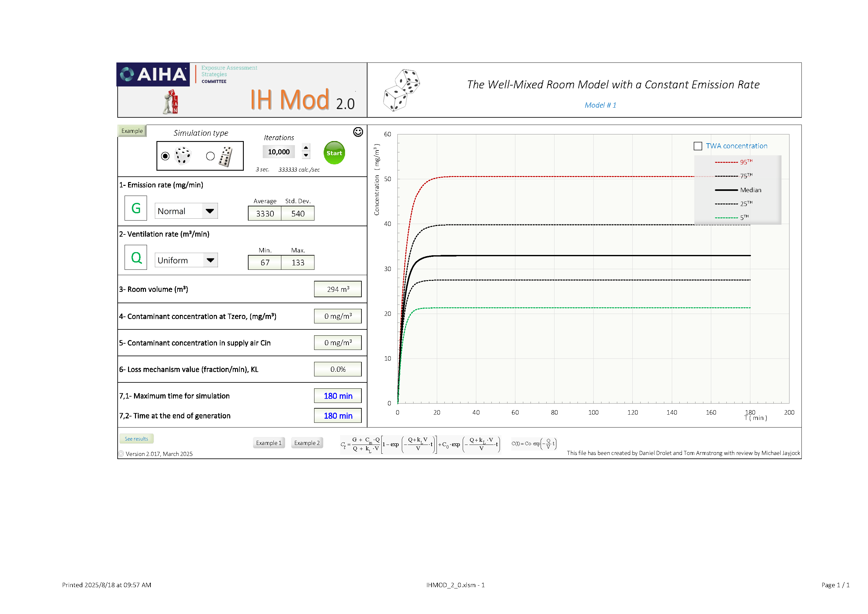868x614 pixels.
Task: Click the smiley face icon
Action: click(358, 132)
